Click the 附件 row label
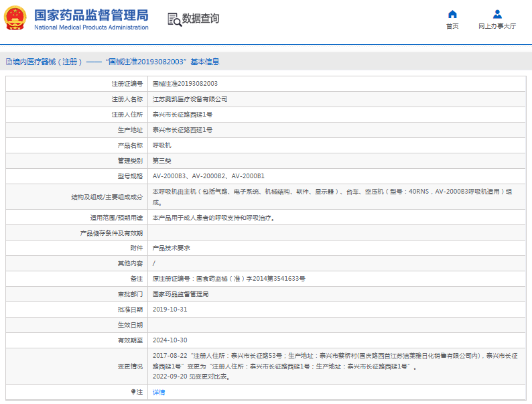Screen dimensions: 532x404 [137, 248]
